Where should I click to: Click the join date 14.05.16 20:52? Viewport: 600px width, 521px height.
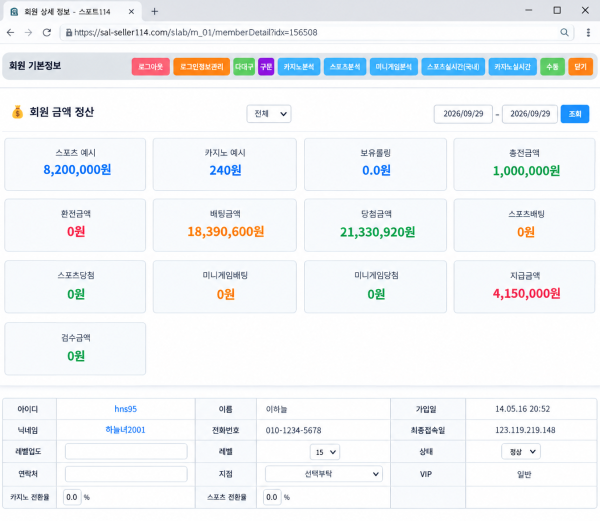click(x=522, y=409)
